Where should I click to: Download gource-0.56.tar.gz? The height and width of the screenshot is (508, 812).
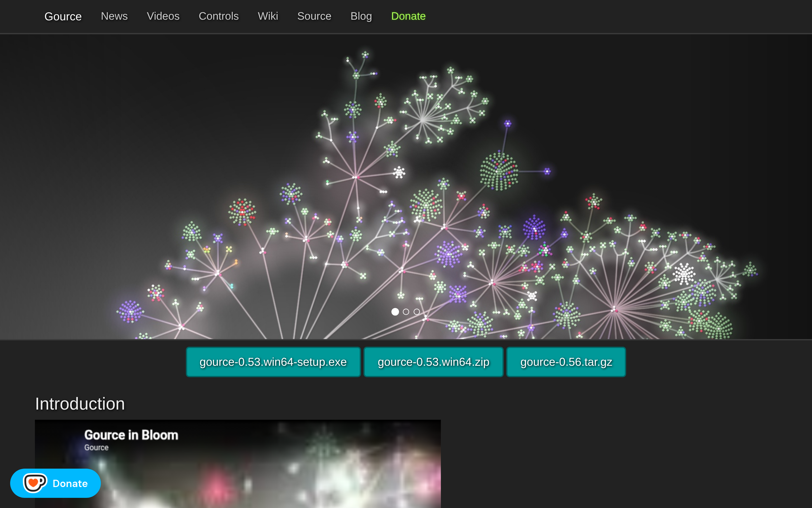point(566,362)
